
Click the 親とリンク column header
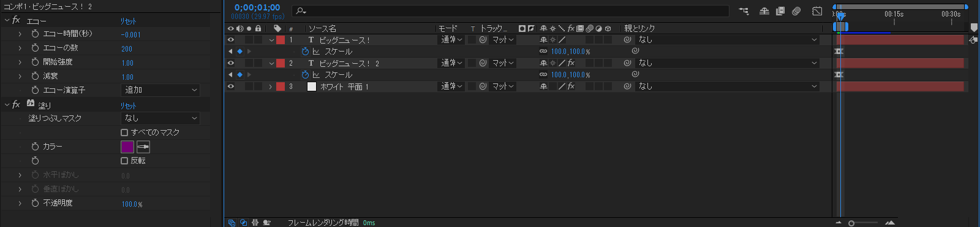tap(639, 28)
